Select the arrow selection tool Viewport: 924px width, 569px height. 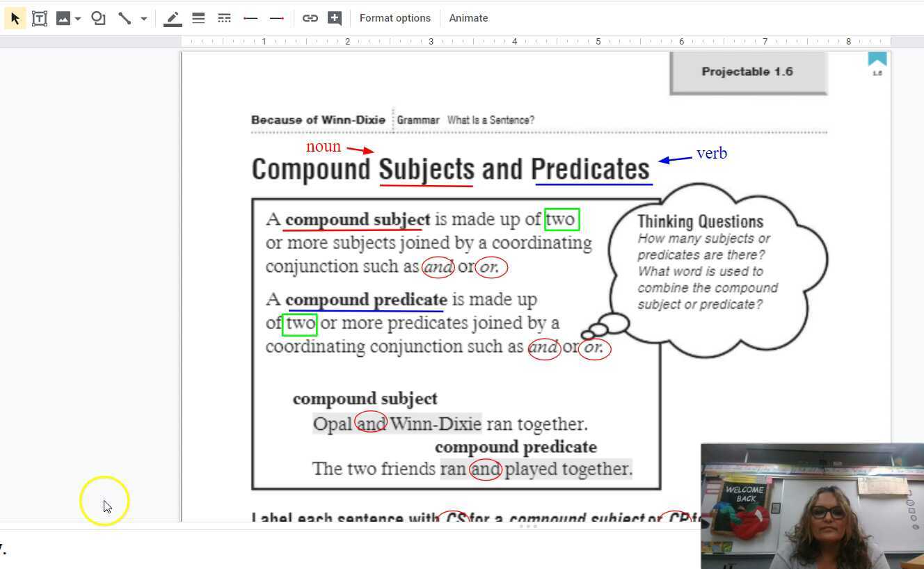(15, 17)
